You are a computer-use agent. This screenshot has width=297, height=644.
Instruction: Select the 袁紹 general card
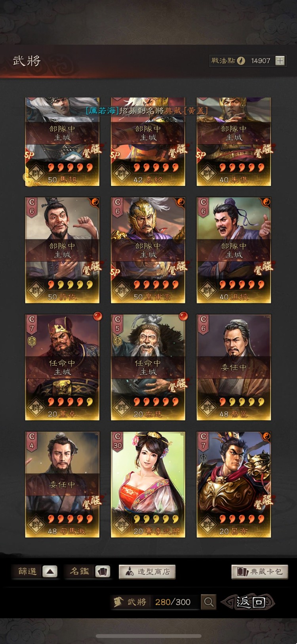(148, 142)
